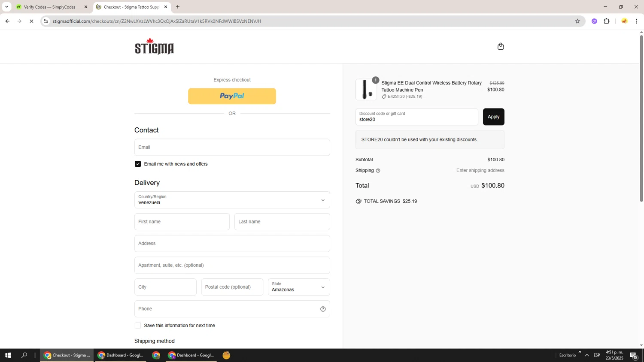
Task: Click the Escritorio toolbar label
Action: [x=568, y=355]
